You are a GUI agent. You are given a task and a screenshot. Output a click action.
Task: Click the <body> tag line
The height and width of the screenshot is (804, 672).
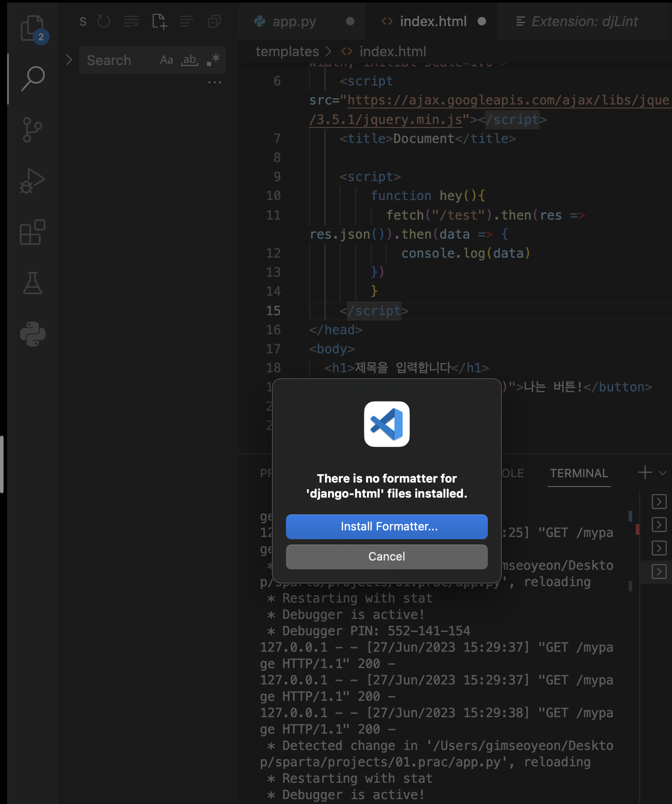(332, 349)
